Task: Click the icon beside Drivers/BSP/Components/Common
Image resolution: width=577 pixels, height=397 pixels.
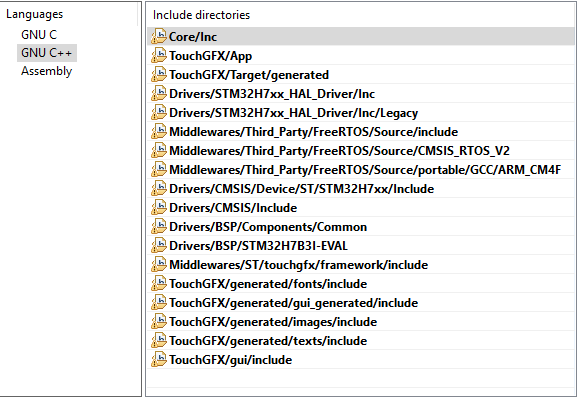Action: tap(159, 227)
